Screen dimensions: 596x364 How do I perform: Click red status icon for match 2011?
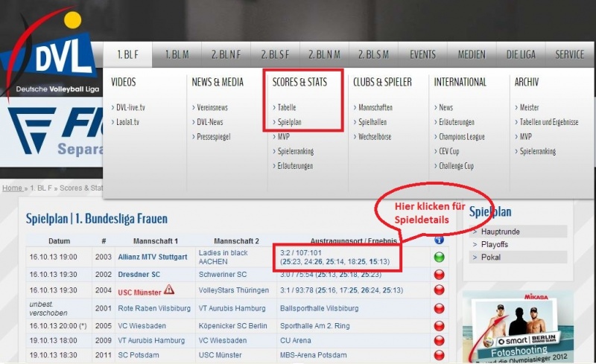pos(439,355)
